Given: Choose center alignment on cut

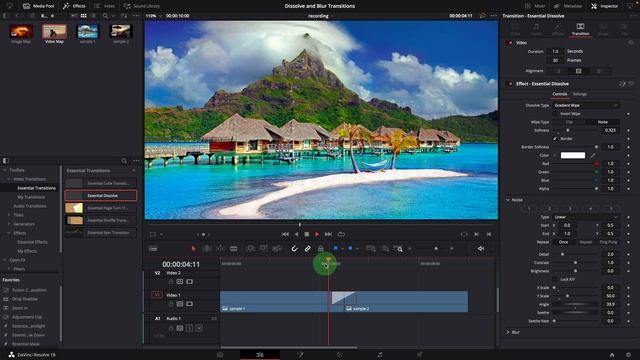Looking at the screenshot, I should (x=578, y=71).
